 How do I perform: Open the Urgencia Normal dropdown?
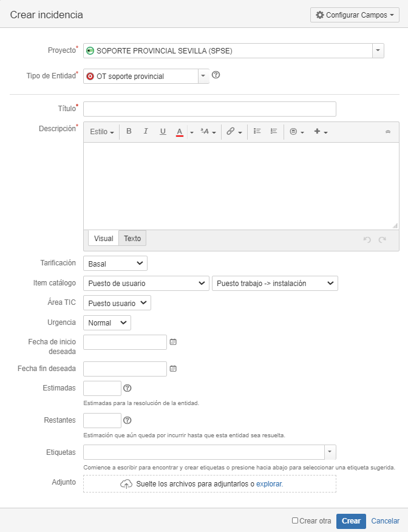[107, 322]
